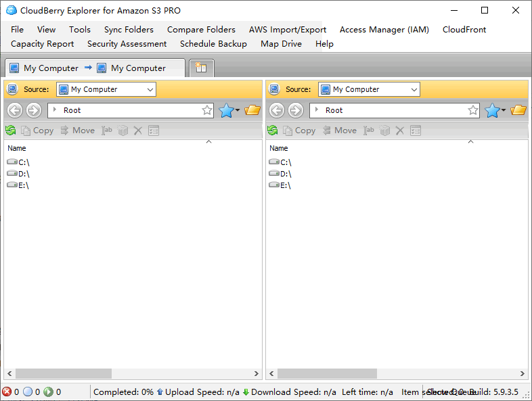Go back in right pane navigation
532x401 pixels.
coord(277,110)
